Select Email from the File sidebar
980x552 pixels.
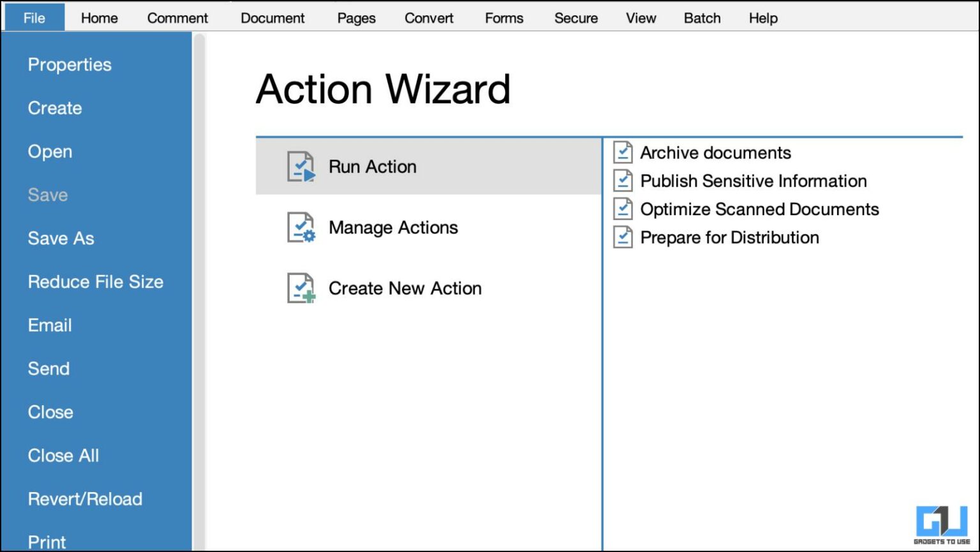pyautogui.click(x=49, y=325)
